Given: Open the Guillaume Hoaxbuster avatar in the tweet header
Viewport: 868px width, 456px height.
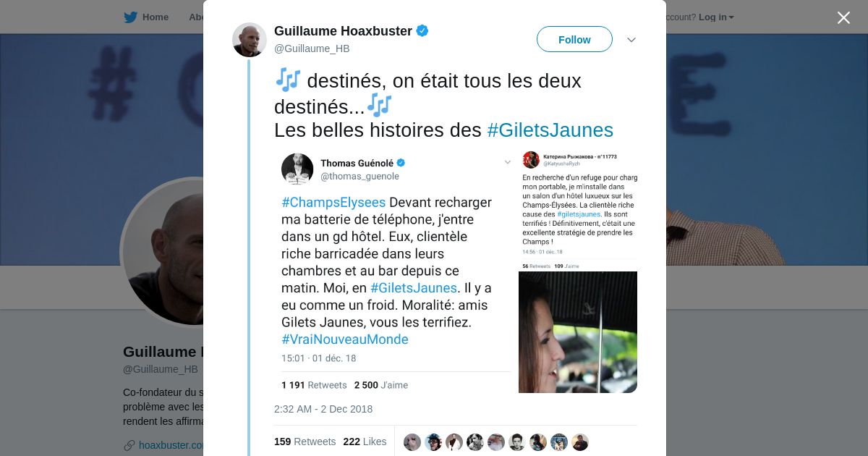Looking at the screenshot, I should pos(250,40).
